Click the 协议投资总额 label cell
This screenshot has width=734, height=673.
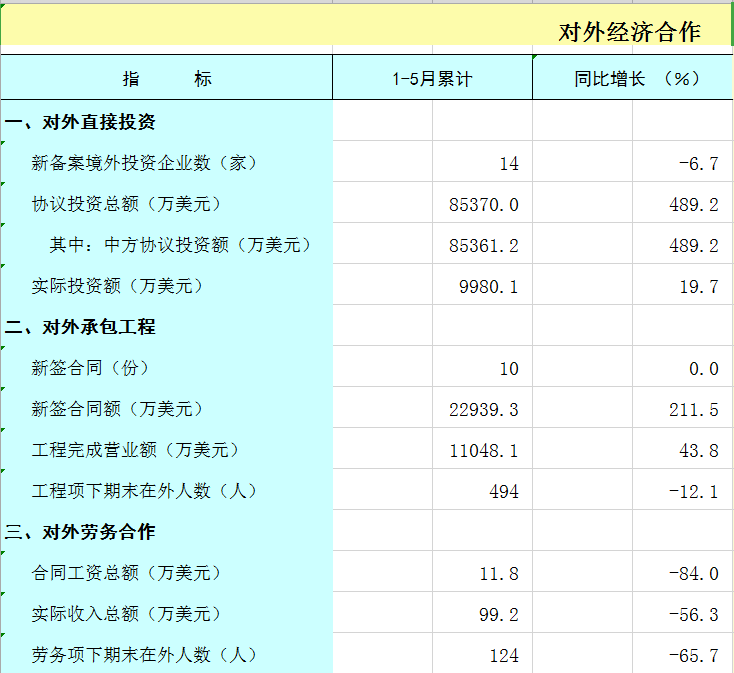[x=126, y=204]
